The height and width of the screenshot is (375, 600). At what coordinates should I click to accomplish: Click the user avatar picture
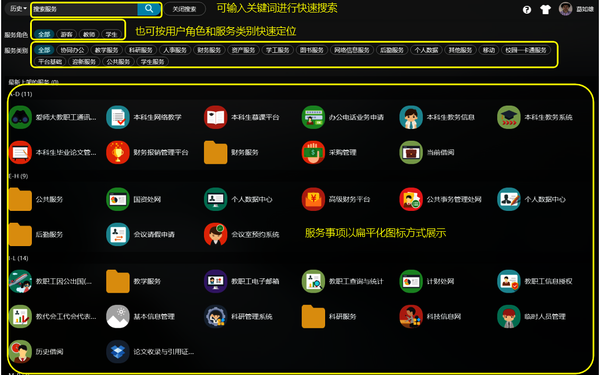pyautogui.click(x=565, y=9)
